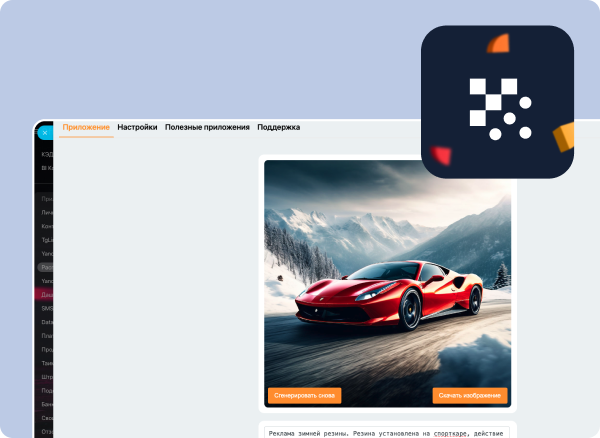Click the Бан sidebar menu item
The image size is (600, 438).
(x=47, y=404)
